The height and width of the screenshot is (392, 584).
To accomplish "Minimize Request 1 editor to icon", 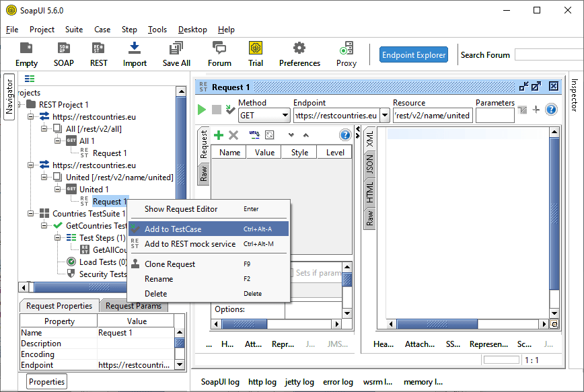I will click(x=523, y=86).
